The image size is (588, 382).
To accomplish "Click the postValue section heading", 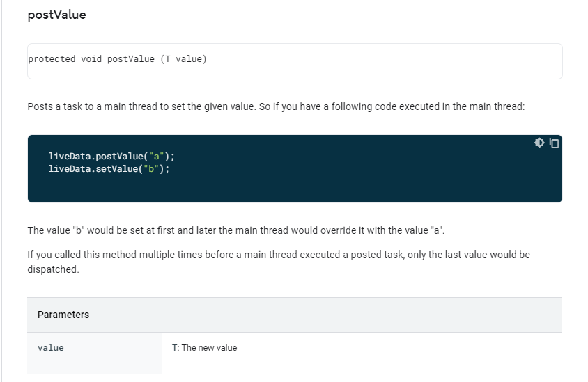I will 57,15.
